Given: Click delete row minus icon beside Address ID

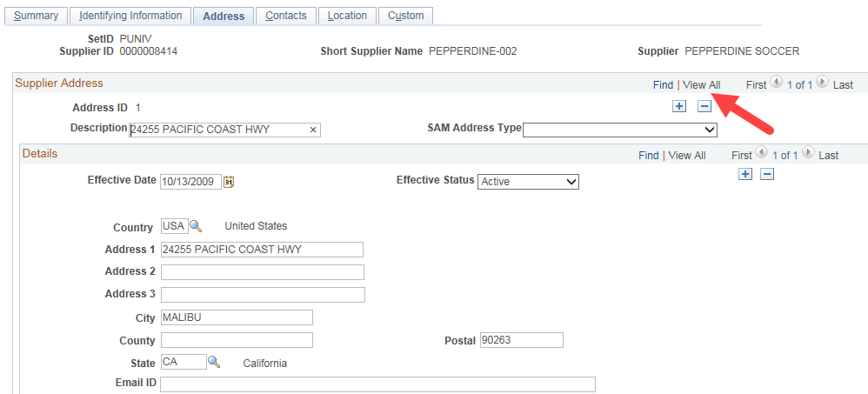Looking at the screenshot, I should (704, 106).
